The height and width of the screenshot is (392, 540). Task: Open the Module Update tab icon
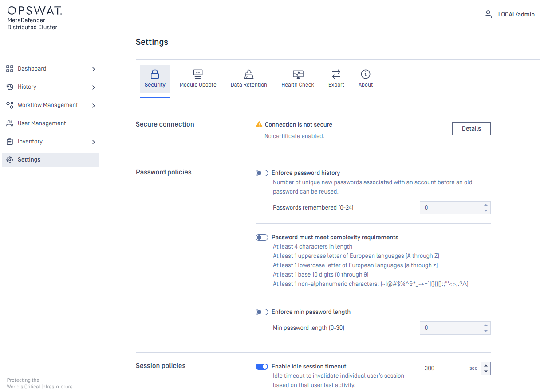[198, 74]
